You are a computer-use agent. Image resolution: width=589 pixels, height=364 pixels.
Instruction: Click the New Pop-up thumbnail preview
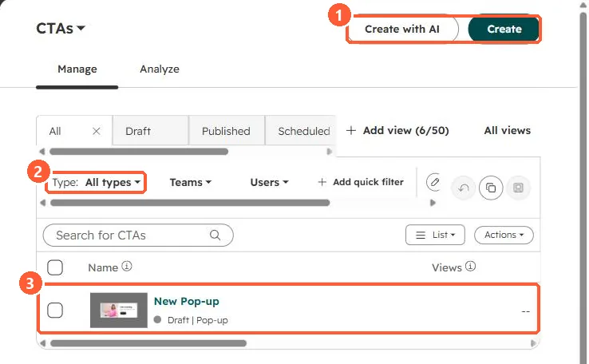point(119,311)
